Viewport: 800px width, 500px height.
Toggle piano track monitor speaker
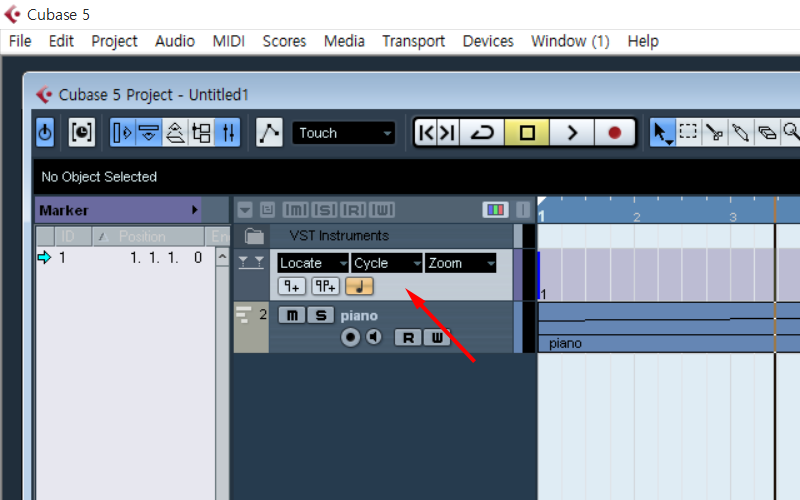point(374,337)
